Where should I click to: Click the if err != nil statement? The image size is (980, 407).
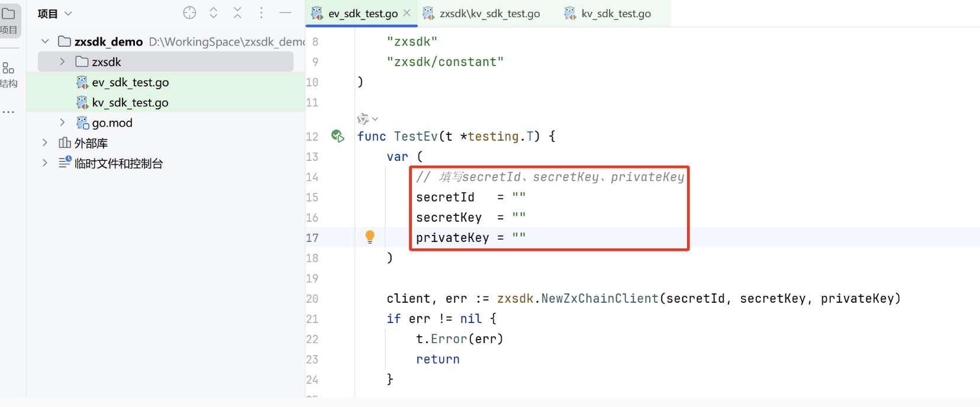[x=441, y=318]
